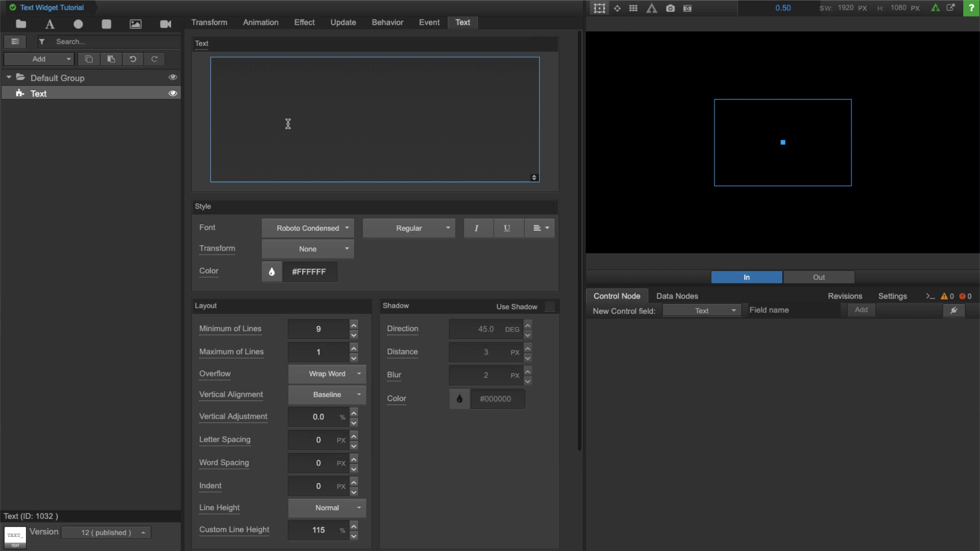Open the Overflow Wrap Word dropdown
Viewport: 980px width, 551px height.
click(327, 374)
